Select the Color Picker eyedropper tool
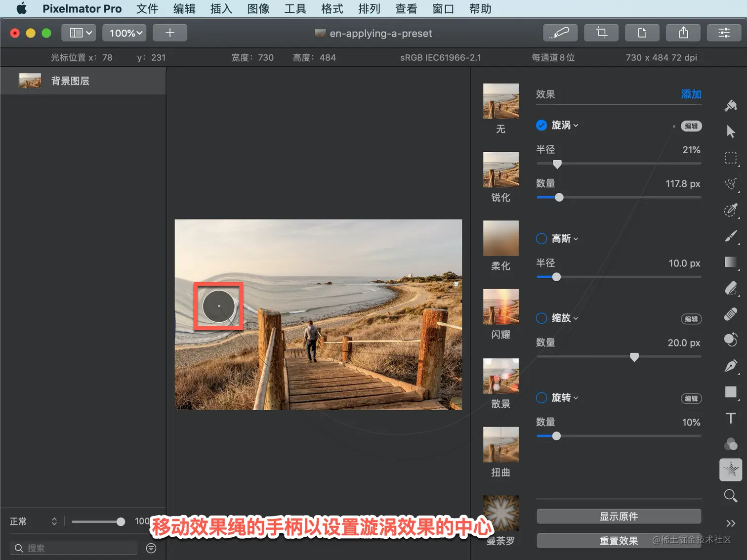This screenshot has width=747, height=560. pos(731,210)
